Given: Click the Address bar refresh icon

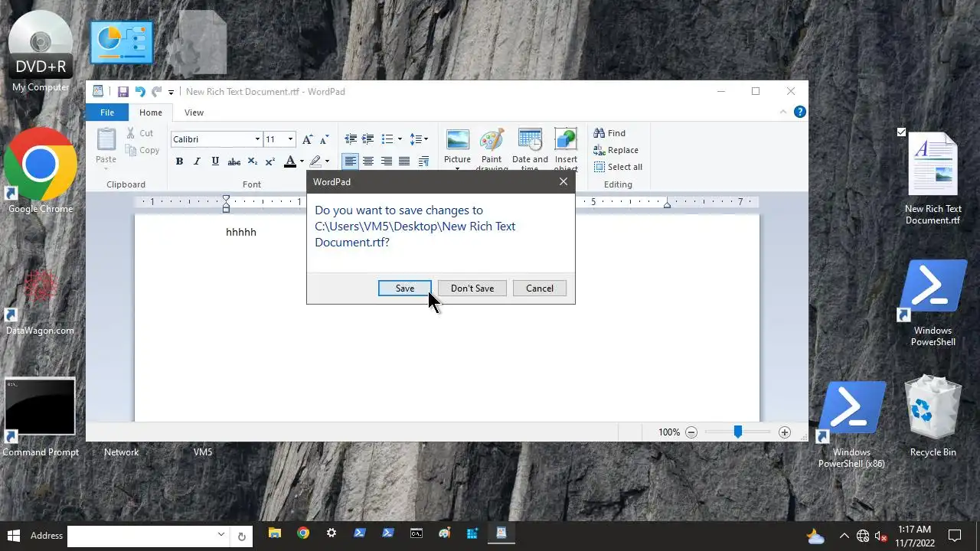Looking at the screenshot, I should tap(241, 536).
